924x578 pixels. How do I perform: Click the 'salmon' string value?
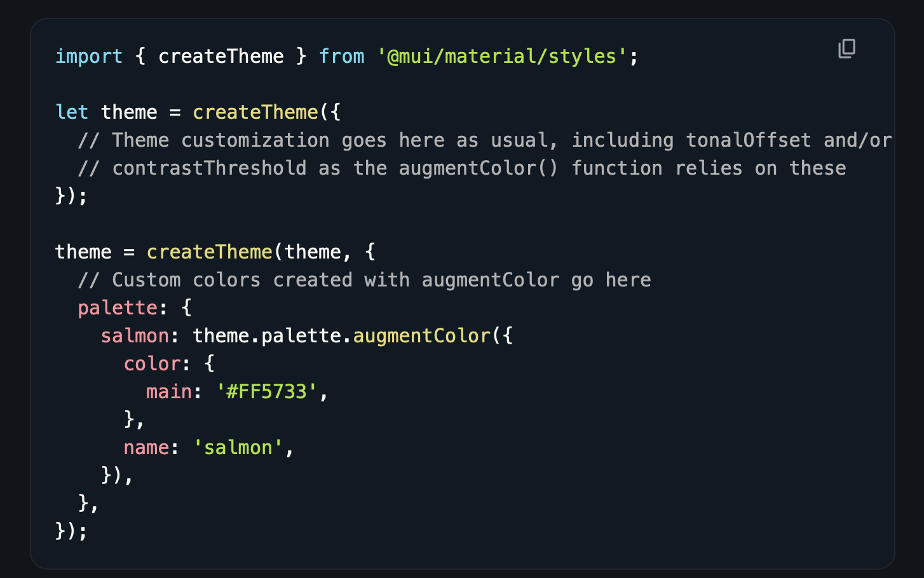coord(238,448)
